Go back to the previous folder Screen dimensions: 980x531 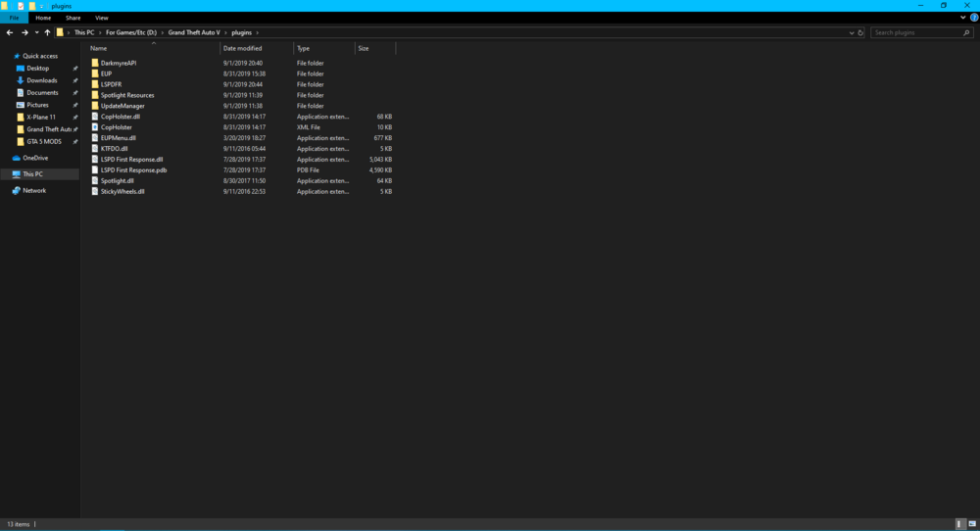[x=10, y=32]
